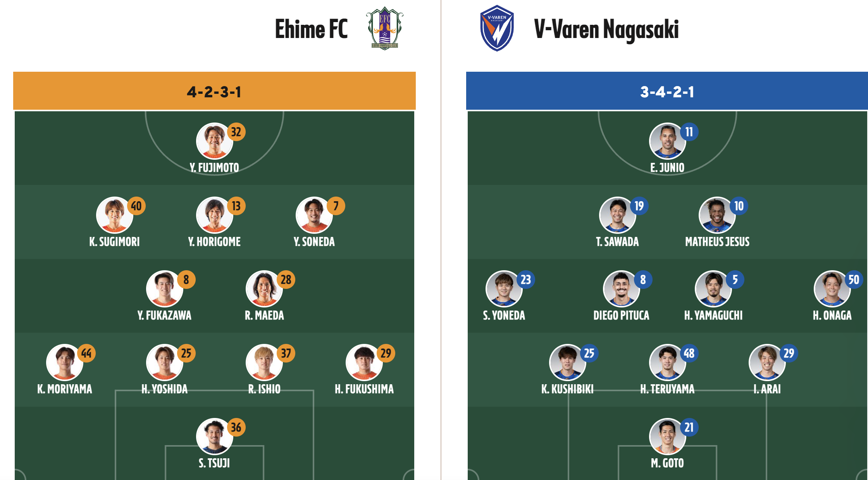Viewport: 868px width, 480px height.
Task: Click the Ehime FC team name
Action: tap(311, 29)
